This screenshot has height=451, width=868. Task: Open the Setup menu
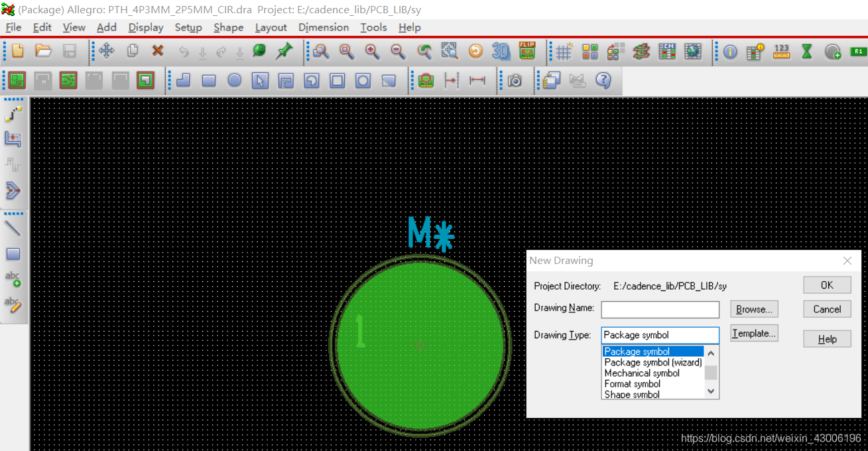pos(188,27)
